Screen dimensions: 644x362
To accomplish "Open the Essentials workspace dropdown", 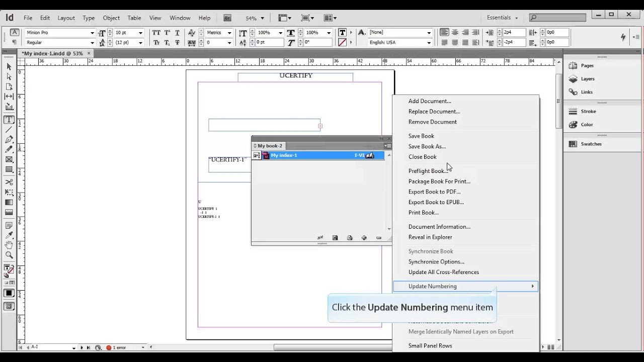I will click(502, 18).
